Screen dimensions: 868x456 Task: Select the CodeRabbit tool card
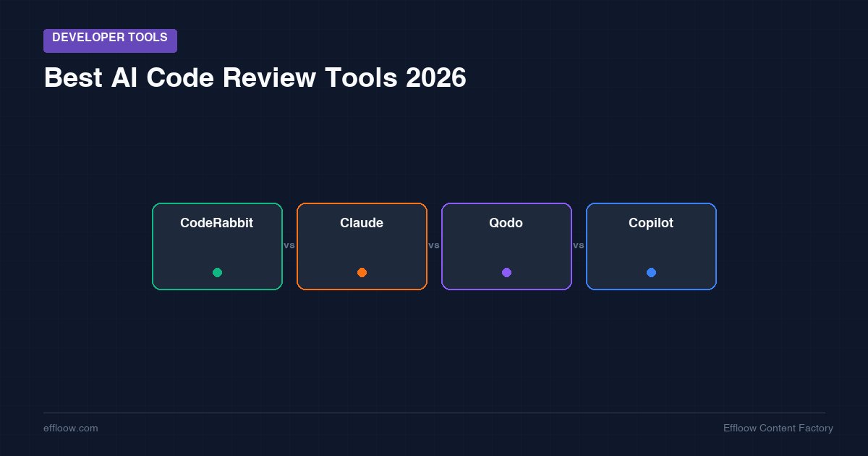(217, 246)
